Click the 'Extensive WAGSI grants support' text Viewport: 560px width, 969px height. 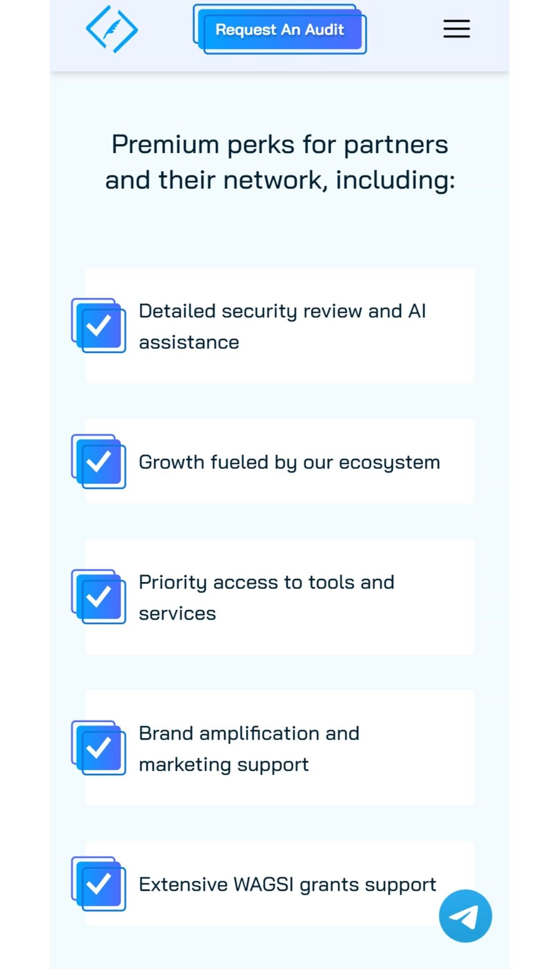tap(287, 884)
